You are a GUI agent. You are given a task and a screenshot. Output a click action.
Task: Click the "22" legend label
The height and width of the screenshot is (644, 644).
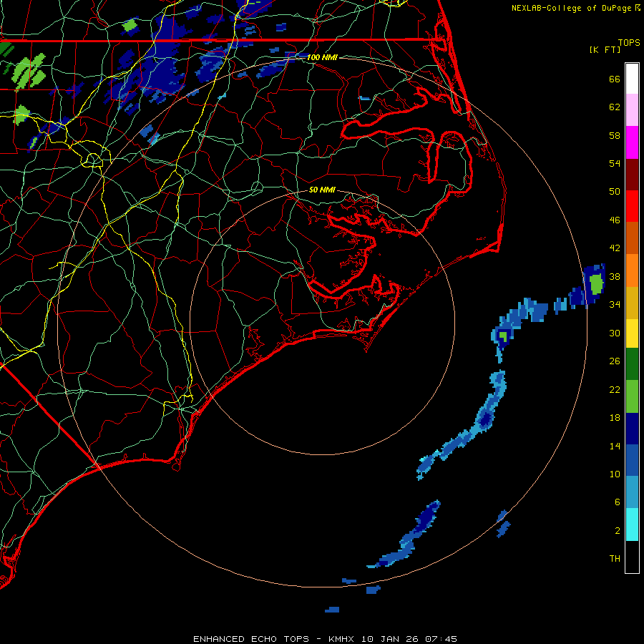(615, 390)
